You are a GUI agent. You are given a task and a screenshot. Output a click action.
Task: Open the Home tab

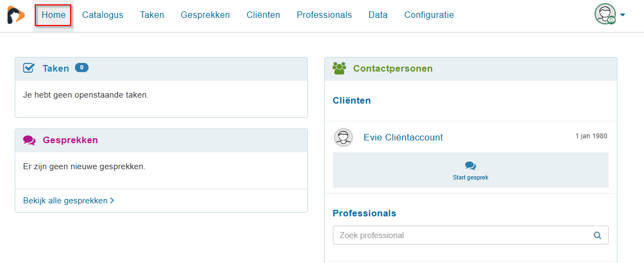53,15
